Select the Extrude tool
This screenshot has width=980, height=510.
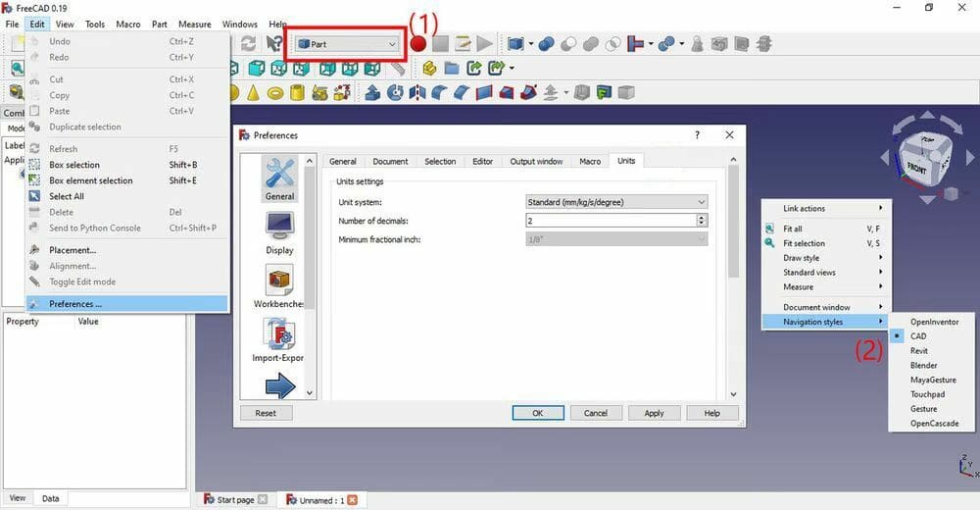(x=372, y=92)
